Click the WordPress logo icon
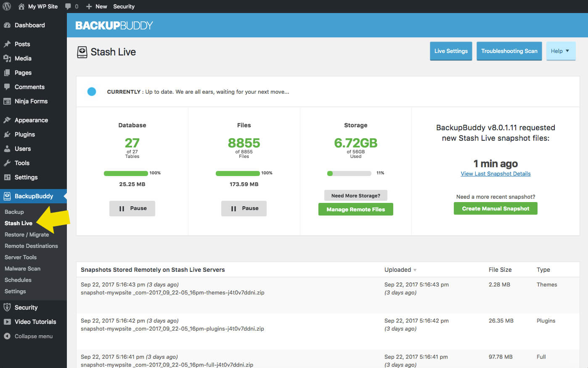Image resolution: width=588 pixels, height=368 pixels. [x=7, y=6]
